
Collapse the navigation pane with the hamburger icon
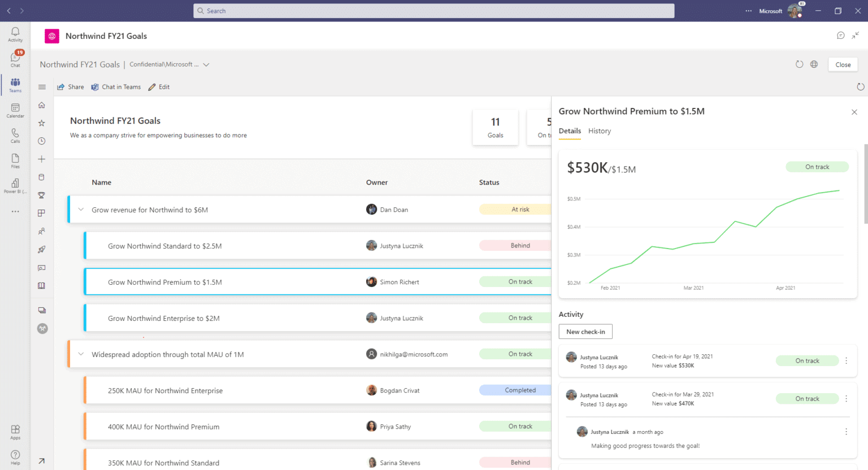[41, 86]
